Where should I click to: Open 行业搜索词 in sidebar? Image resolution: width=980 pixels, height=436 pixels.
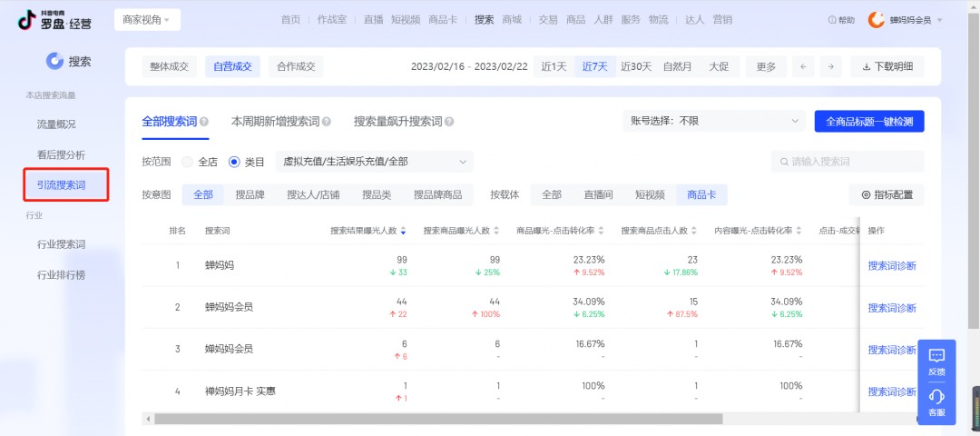pos(62,244)
